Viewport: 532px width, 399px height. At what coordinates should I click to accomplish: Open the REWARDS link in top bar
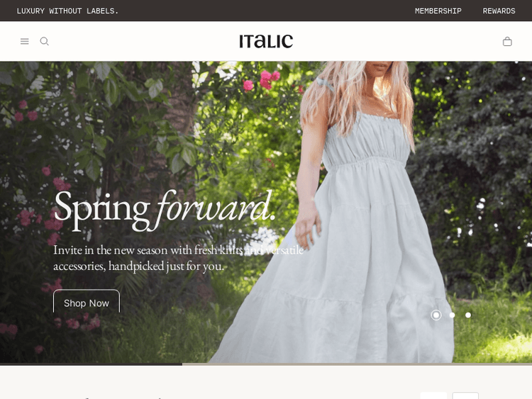[499, 11]
